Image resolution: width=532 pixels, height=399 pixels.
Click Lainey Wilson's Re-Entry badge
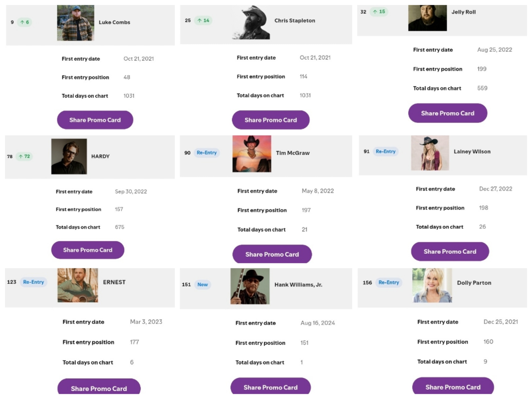(385, 151)
